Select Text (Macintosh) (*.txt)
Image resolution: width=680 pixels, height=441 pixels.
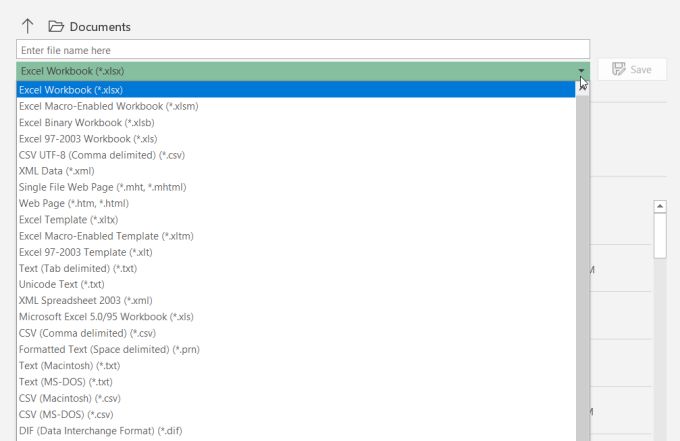point(296,366)
